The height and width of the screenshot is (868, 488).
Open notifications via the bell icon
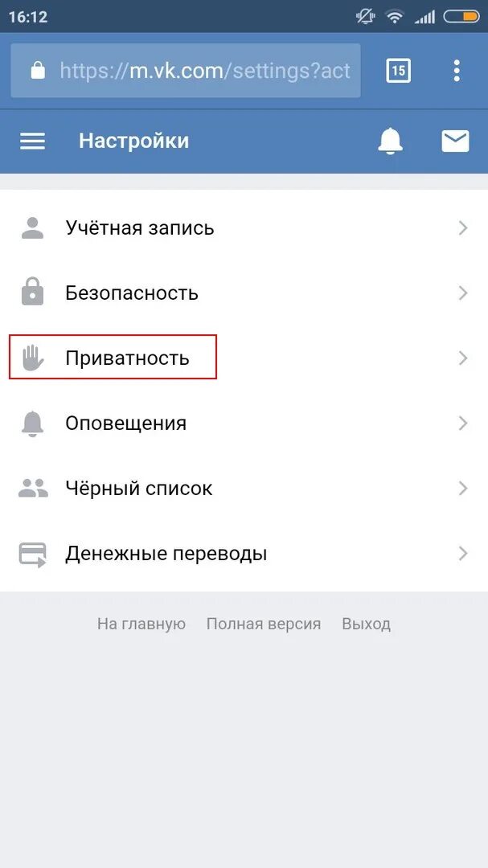(390, 141)
